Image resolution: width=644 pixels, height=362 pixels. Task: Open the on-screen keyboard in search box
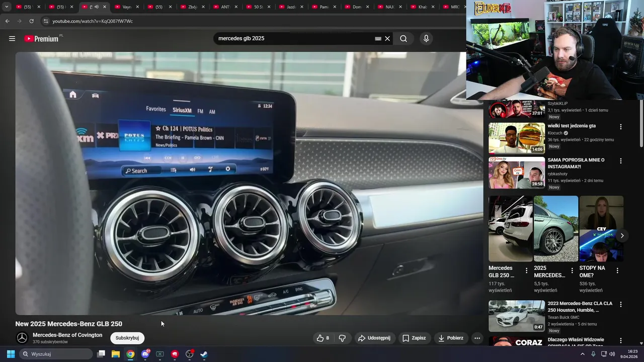tap(378, 39)
